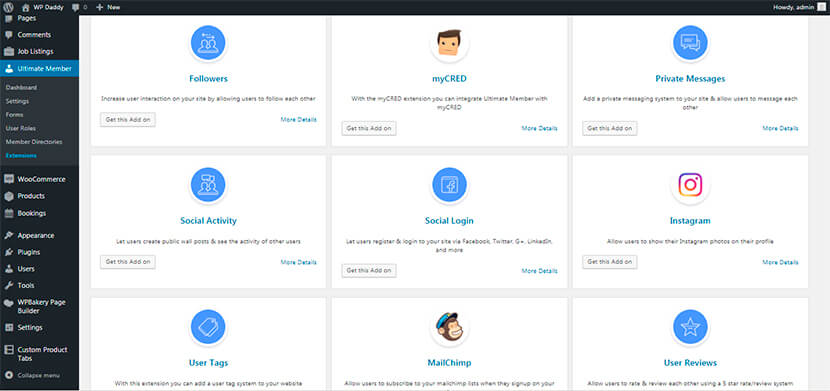The image size is (830, 391).
Task: Open the User Reviews title link
Action: coord(690,363)
